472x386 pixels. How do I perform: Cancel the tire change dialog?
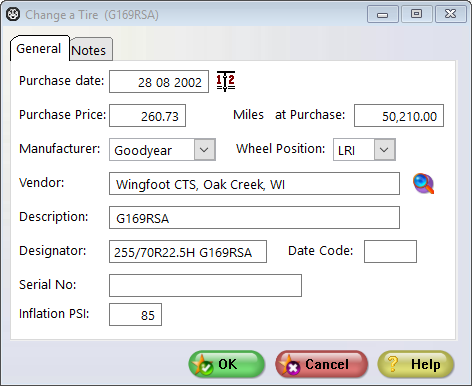pyautogui.click(x=322, y=364)
